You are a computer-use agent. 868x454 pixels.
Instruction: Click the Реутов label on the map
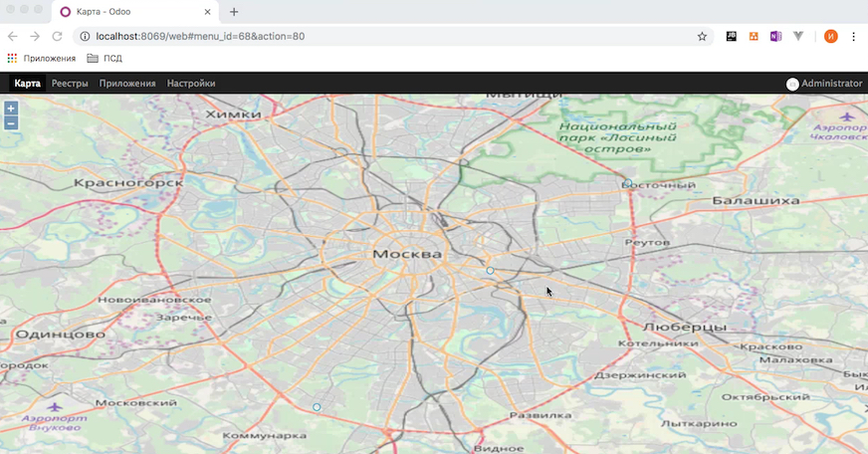[x=647, y=243]
